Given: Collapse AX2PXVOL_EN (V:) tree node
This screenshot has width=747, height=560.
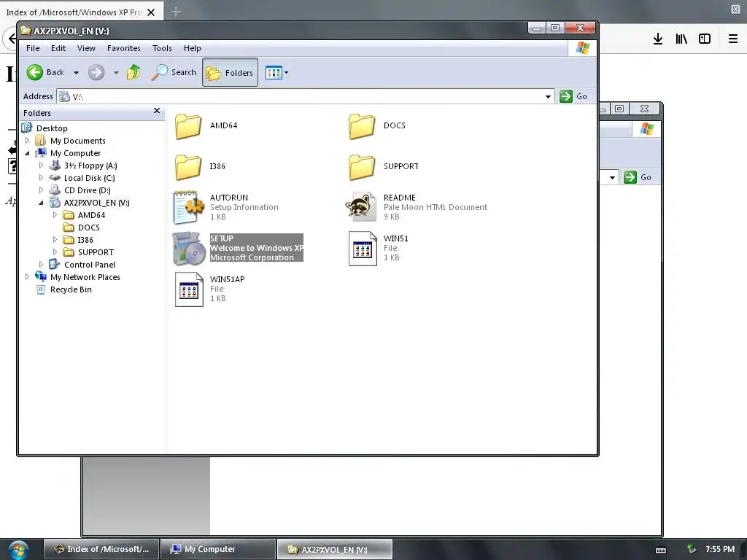Looking at the screenshot, I should pos(41,203).
